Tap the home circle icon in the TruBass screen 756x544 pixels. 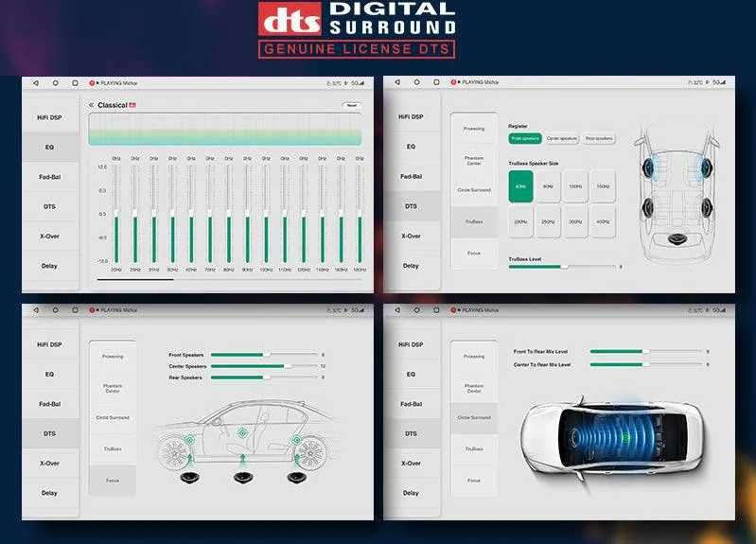tap(417, 82)
